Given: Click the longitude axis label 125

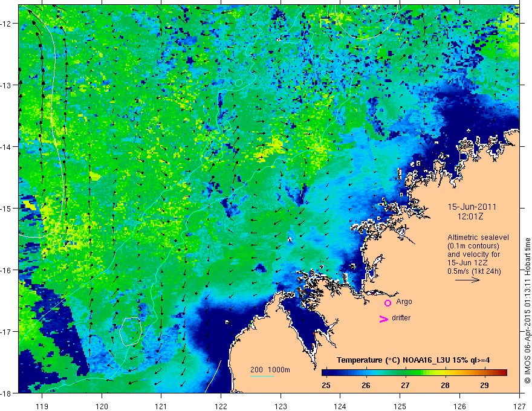Looking at the screenshot, I should [400, 406].
